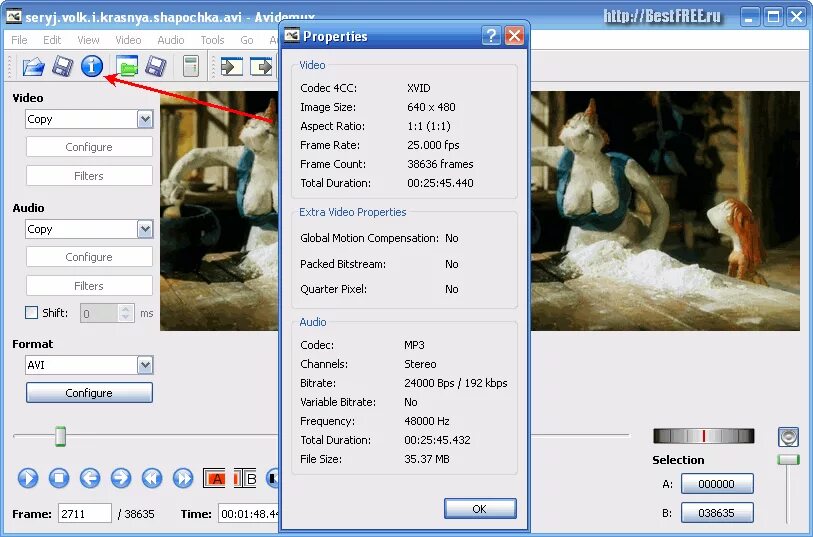Switch to output preview mode icon
The height and width of the screenshot is (537, 813).
click(x=261, y=66)
